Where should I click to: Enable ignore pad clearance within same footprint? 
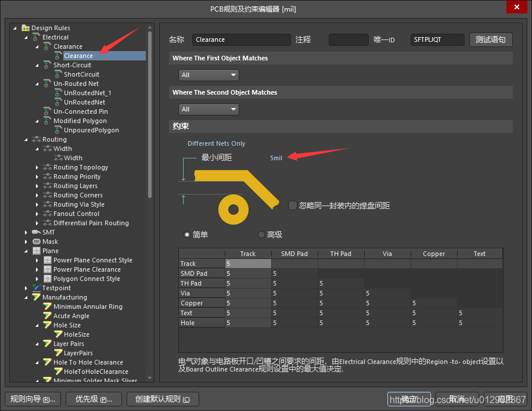tap(293, 205)
